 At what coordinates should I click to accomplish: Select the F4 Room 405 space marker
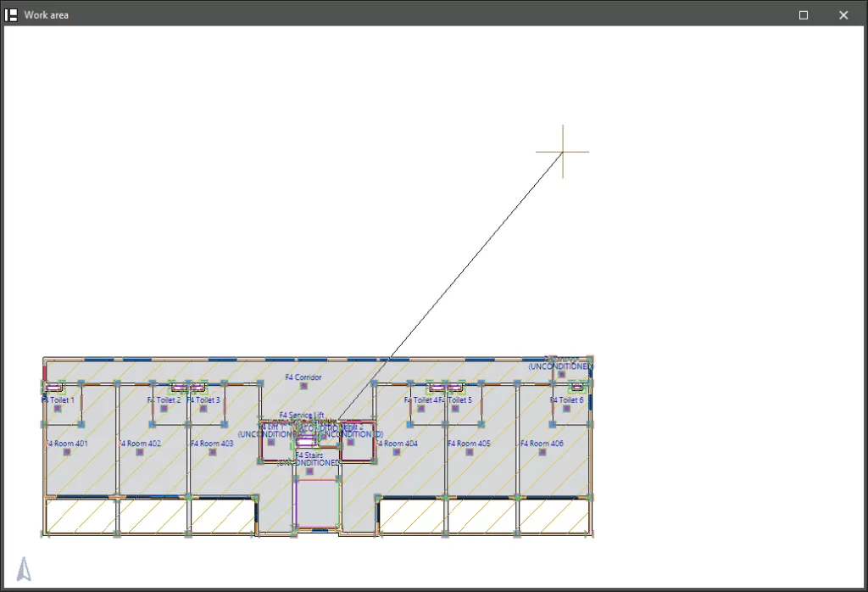(x=469, y=452)
